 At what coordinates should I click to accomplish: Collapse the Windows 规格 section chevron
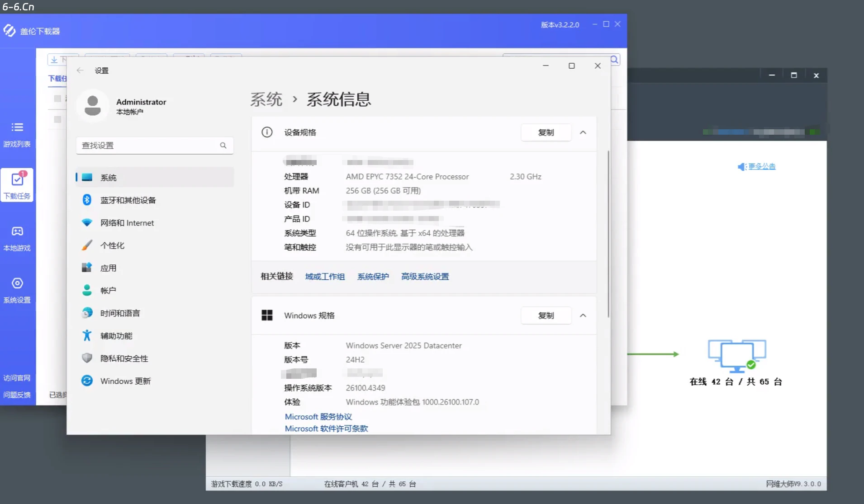click(x=583, y=316)
